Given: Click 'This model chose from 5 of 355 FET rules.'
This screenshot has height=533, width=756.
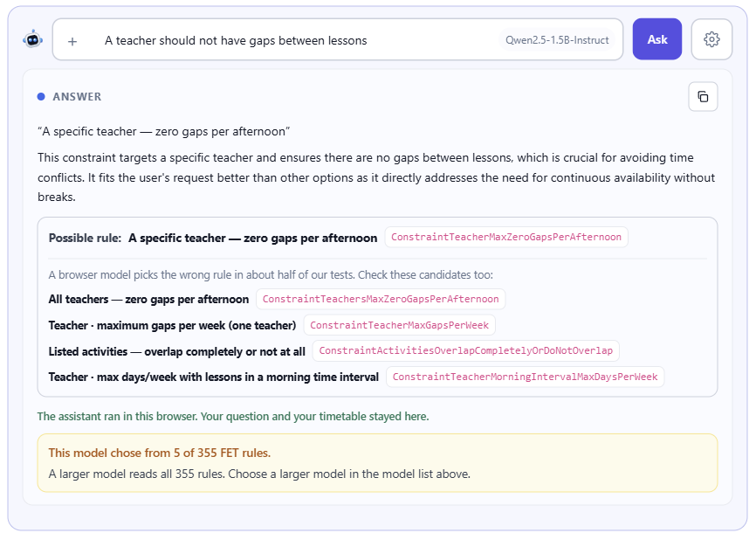Looking at the screenshot, I should [x=160, y=453].
